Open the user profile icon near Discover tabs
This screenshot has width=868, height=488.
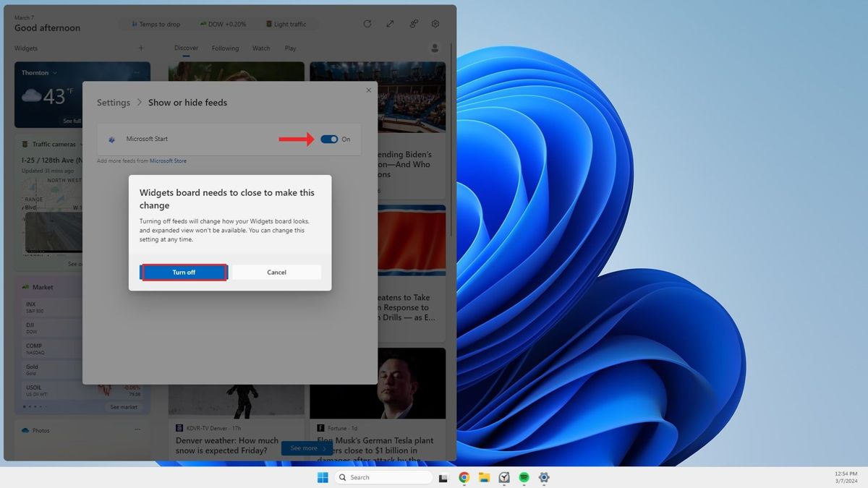click(435, 48)
